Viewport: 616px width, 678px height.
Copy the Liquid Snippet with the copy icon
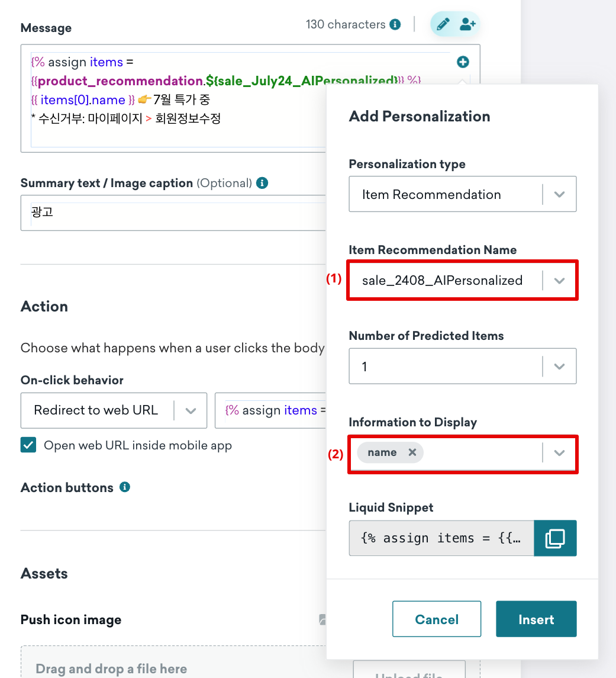[555, 538]
